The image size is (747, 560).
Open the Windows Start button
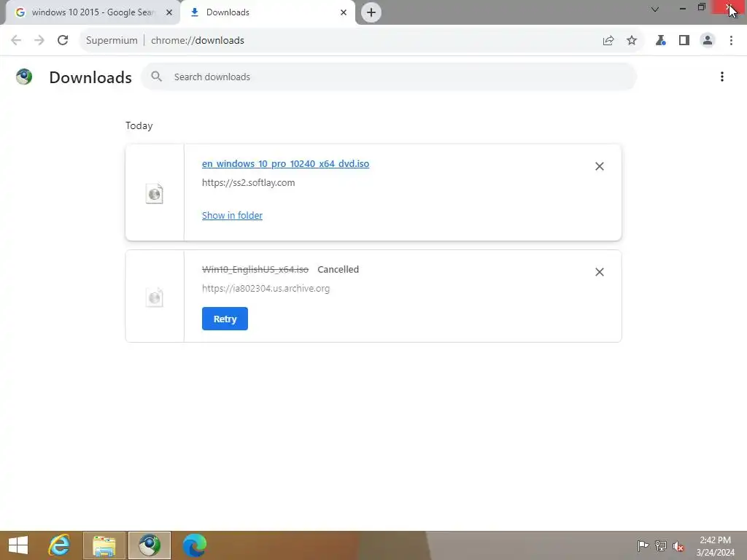[18, 545]
